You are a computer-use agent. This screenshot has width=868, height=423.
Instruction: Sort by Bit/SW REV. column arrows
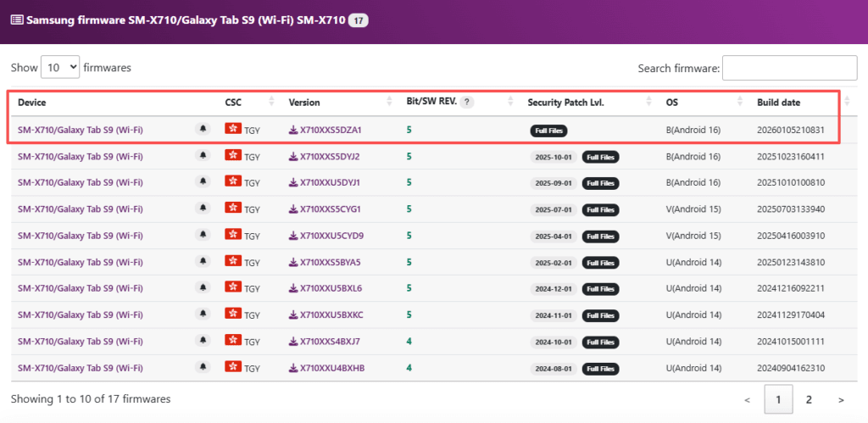510,102
